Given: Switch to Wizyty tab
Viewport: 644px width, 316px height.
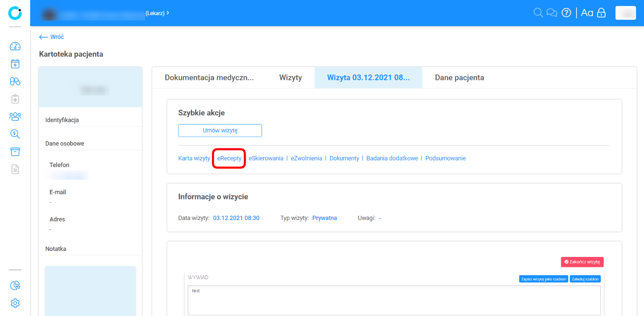Looking at the screenshot, I should [x=291, y=78].
